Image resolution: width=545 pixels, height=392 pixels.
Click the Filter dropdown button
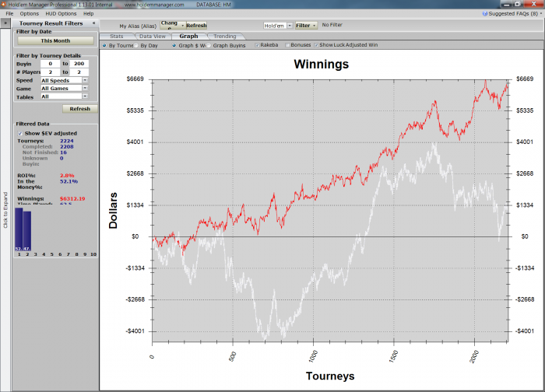[x=306, y=26]
